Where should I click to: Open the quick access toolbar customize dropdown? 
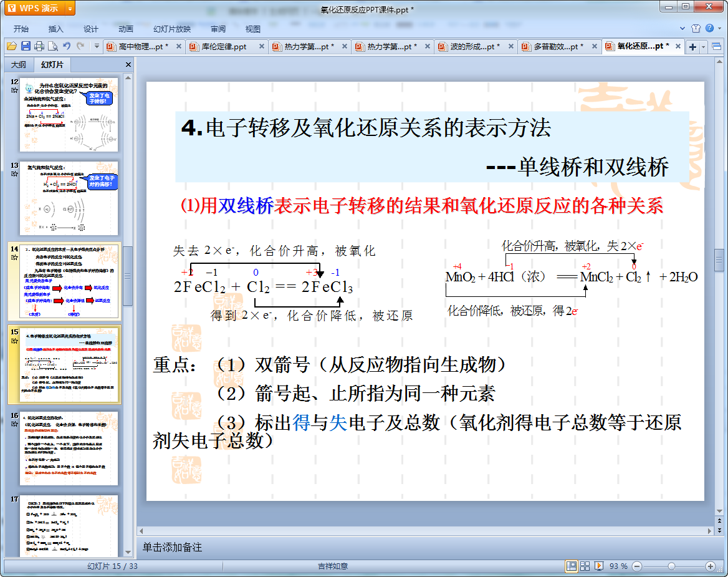tap(97, 46)
